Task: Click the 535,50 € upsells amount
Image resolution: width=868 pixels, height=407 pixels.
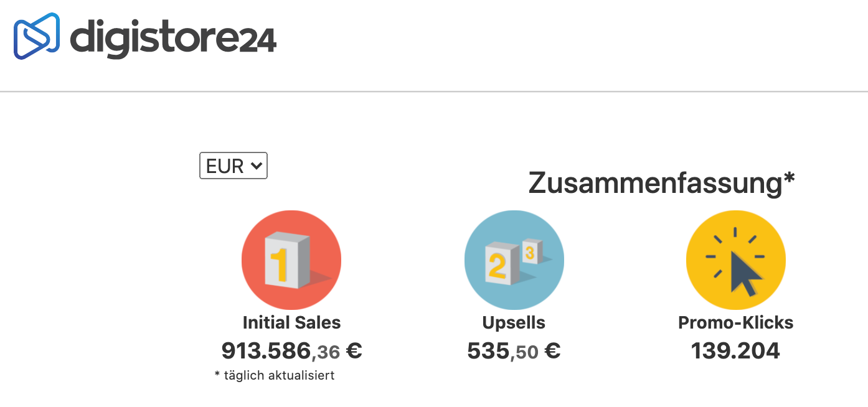Action: click(x=514, y=351)
